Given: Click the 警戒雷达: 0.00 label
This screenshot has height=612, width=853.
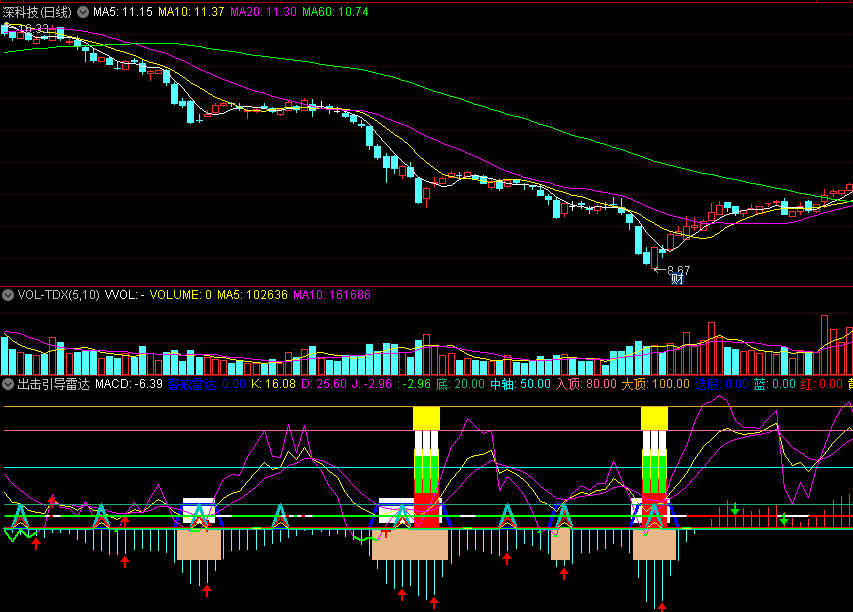Looking at the screenshot, I should pos(207,384).
